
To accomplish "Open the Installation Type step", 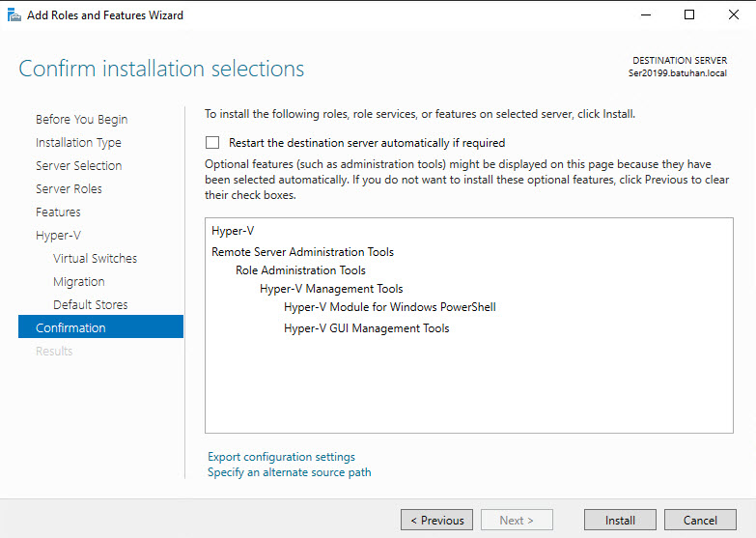I will click(78, 143).
